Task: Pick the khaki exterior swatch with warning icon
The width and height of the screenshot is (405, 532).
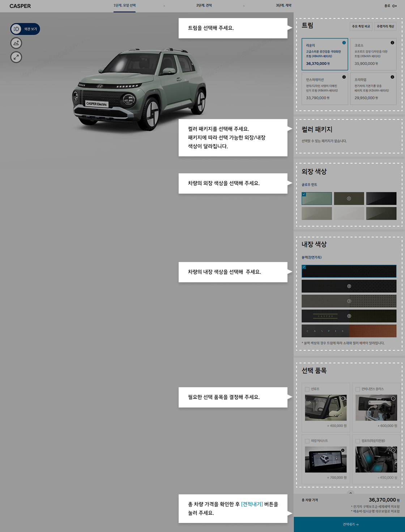Action: [349, 199]
